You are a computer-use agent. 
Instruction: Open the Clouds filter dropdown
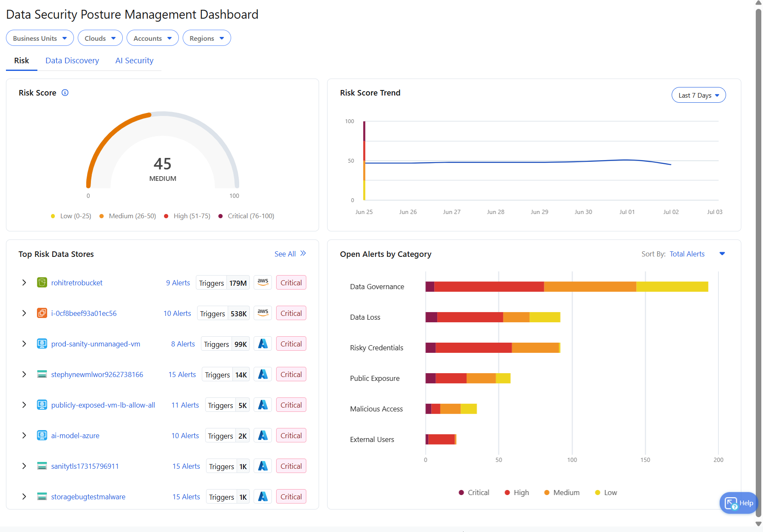coord(100,38)
